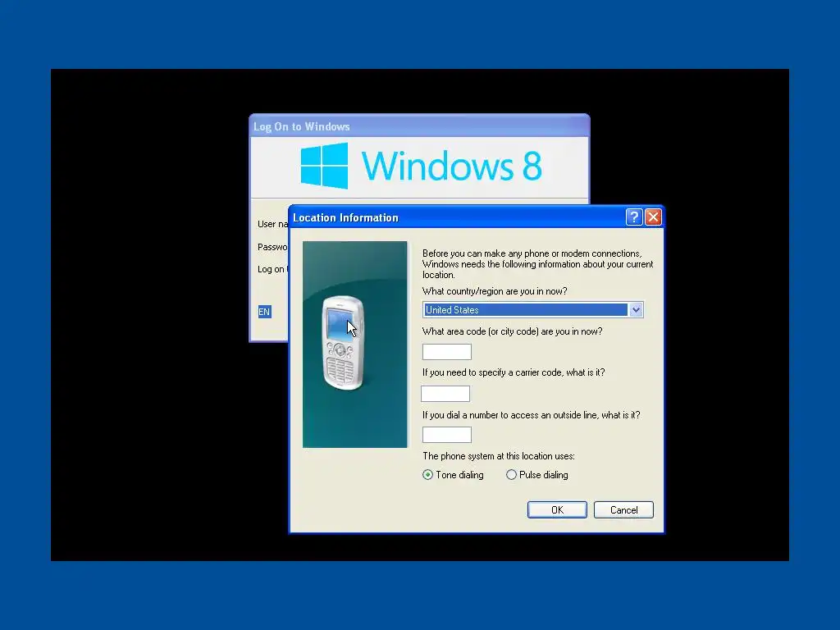Click the Location Information title bar text
The width and height of the screenshot is (840, 630).
coord(345,217)
